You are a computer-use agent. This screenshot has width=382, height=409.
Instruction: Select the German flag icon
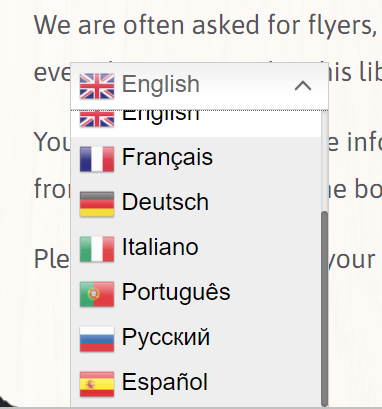click(97, 204)
